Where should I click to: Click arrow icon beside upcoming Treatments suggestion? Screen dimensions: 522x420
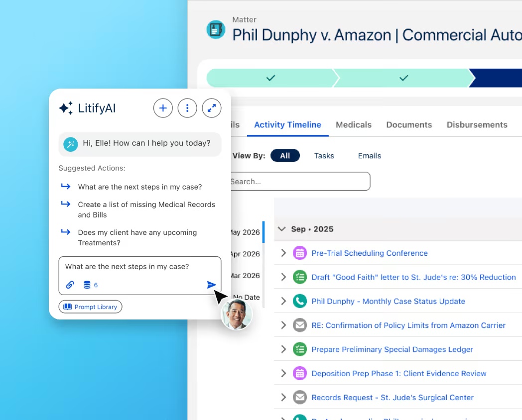tap(66, 232)
